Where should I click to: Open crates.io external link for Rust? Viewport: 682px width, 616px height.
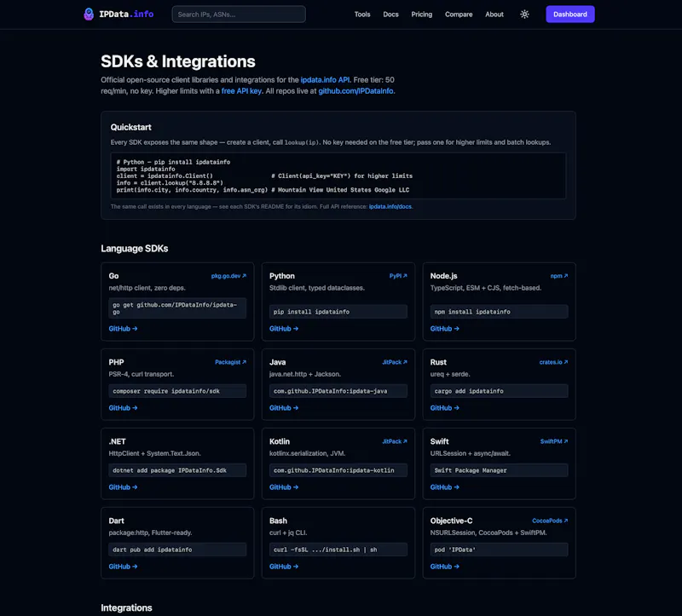(553, 362)
